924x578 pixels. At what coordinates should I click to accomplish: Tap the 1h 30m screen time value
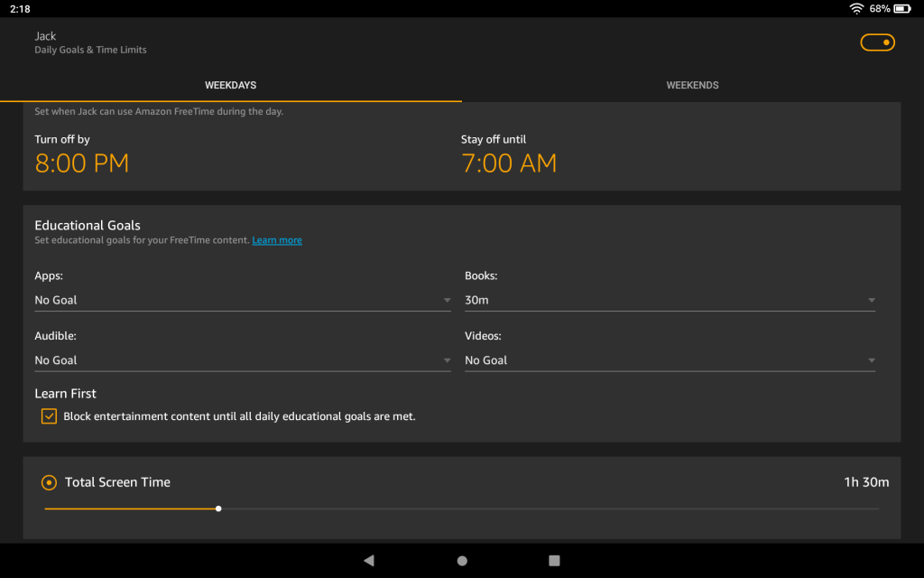[x=866, y=482]
